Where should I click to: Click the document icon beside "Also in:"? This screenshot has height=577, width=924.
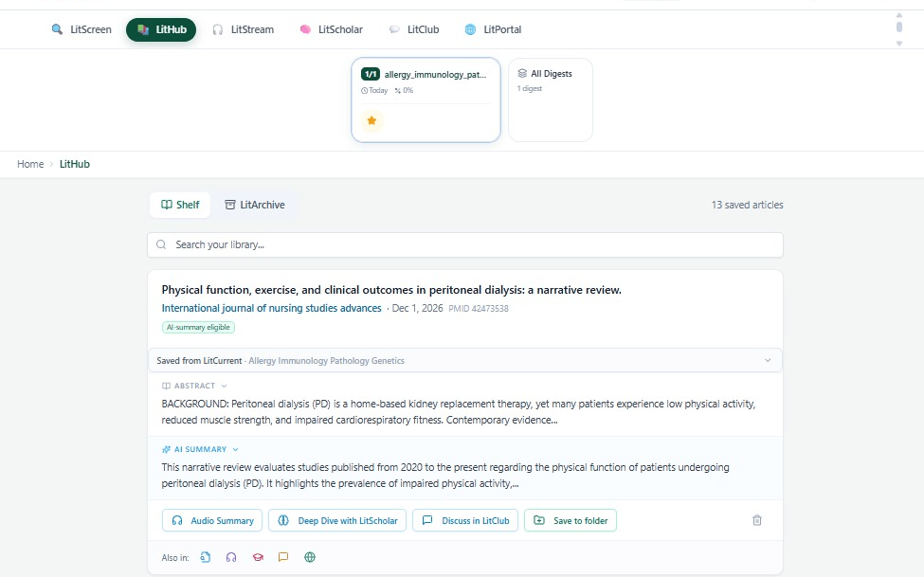pyautogui.click(x=205, y=557)
